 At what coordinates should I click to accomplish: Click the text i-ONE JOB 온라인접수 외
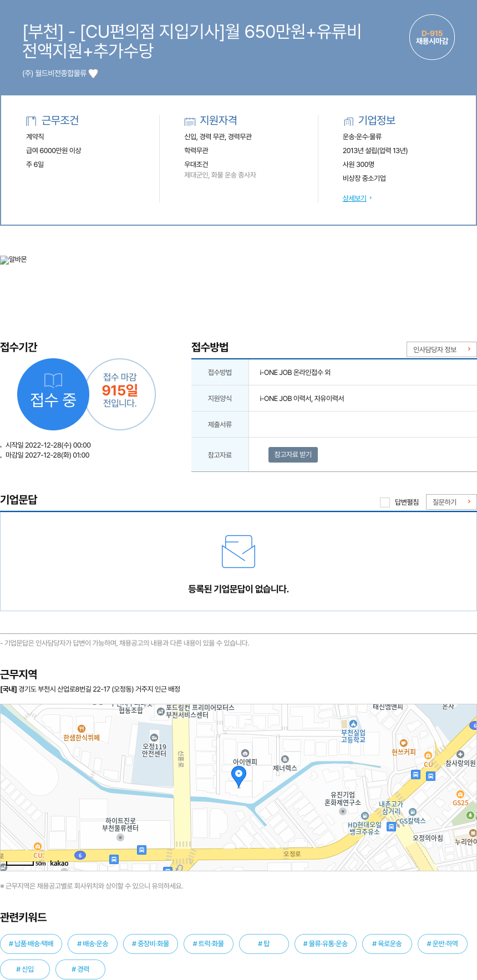(x=295, y=372)
